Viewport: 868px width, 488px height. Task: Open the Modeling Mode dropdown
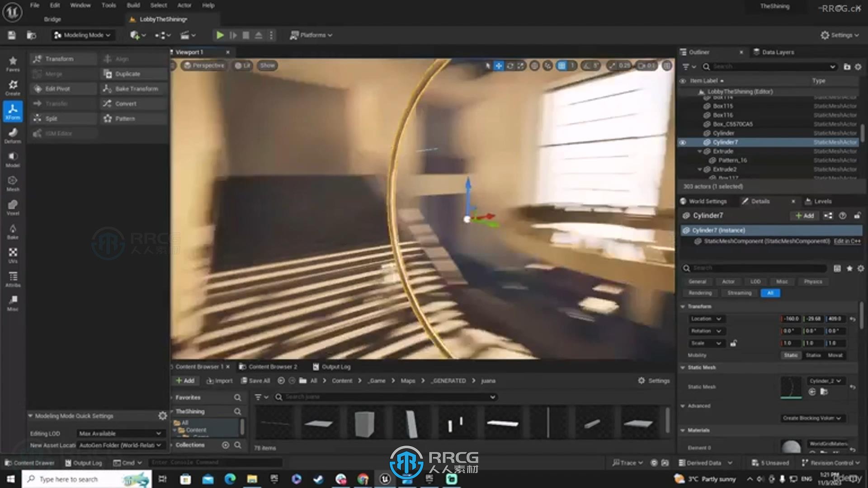pyautogui.click(x=82, y=35)
